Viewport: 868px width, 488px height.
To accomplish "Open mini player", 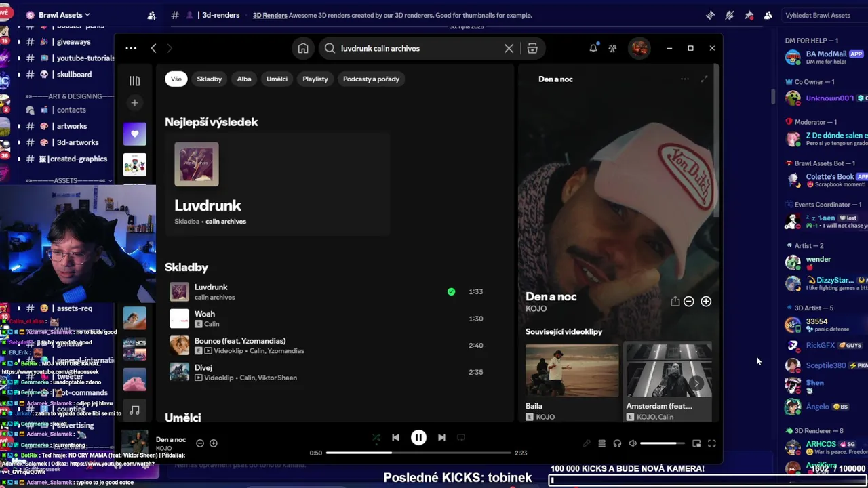I will pos(696,443).
